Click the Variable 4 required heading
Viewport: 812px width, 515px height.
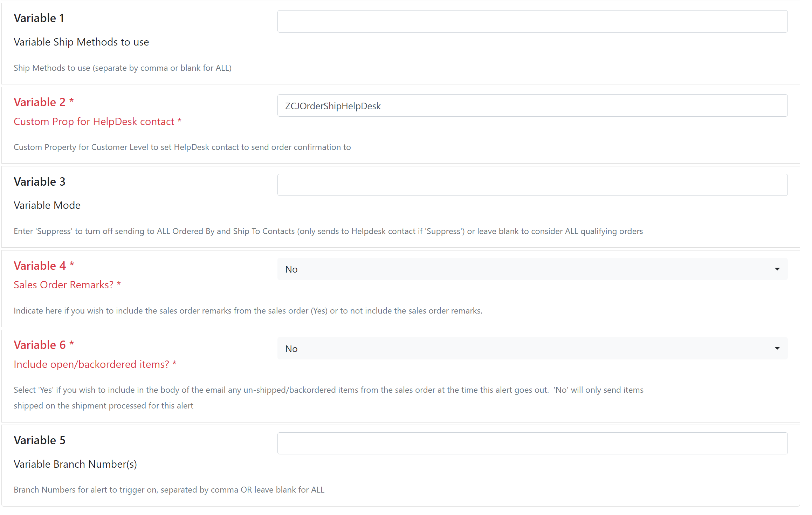[44, 266]
